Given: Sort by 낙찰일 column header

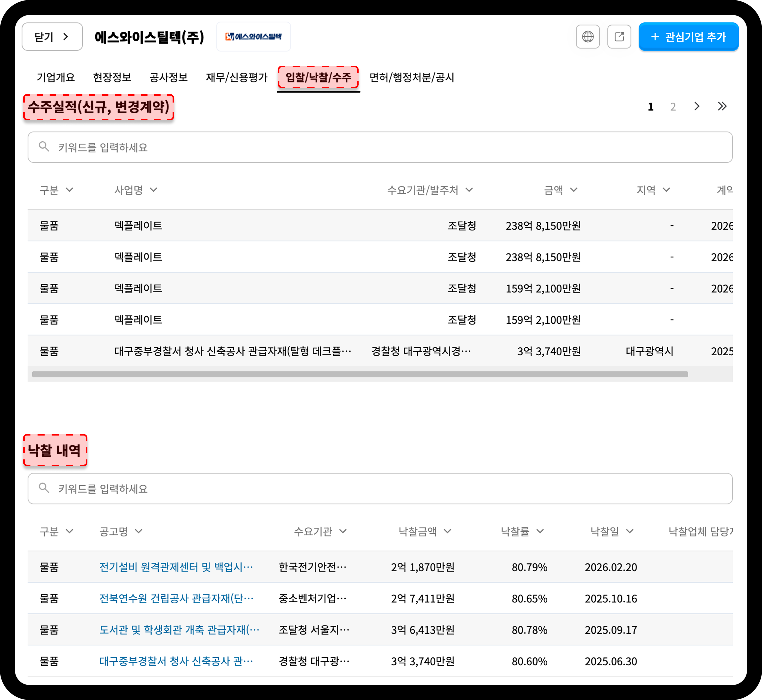Looking at the screenshot, I should coord(612,531).
